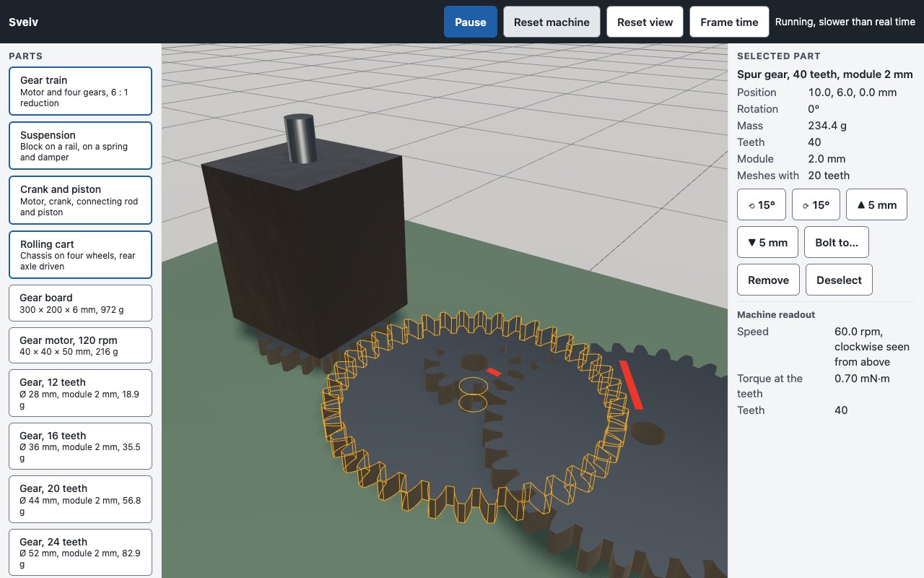Click the mass value '234.4 g'
The width and height of the screenshot is (924, 578).
pyautogui.click(x=827, y=126)
